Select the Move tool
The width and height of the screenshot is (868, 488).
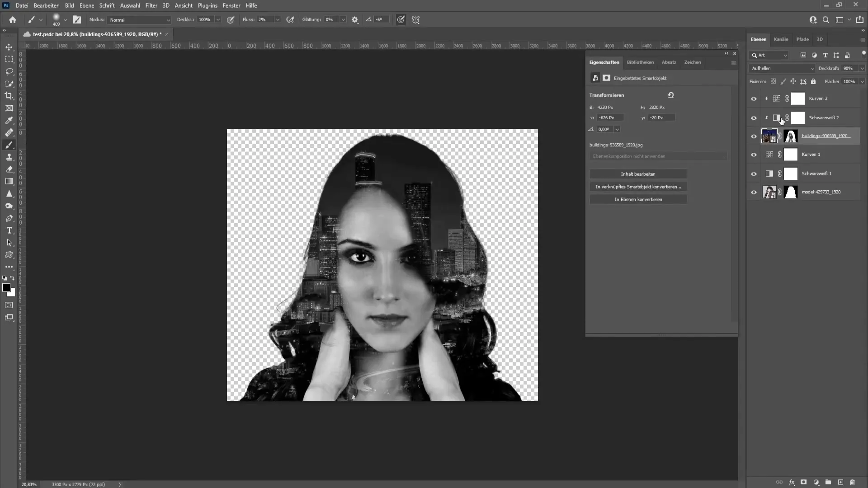tap(8, 47)
